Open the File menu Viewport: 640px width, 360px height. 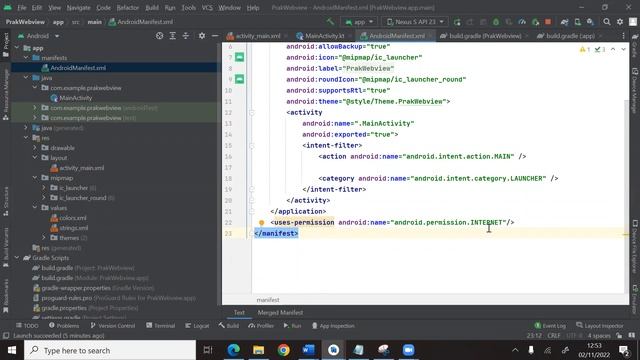point(22,7)
